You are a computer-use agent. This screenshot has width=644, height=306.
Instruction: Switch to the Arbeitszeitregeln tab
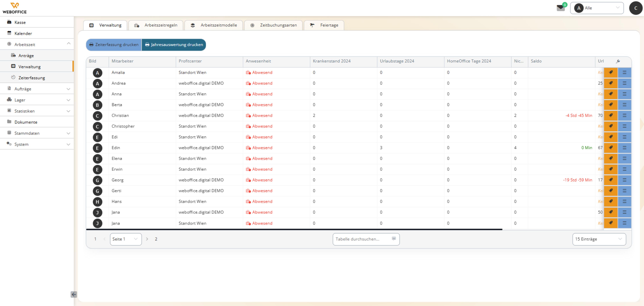[156, 25]
